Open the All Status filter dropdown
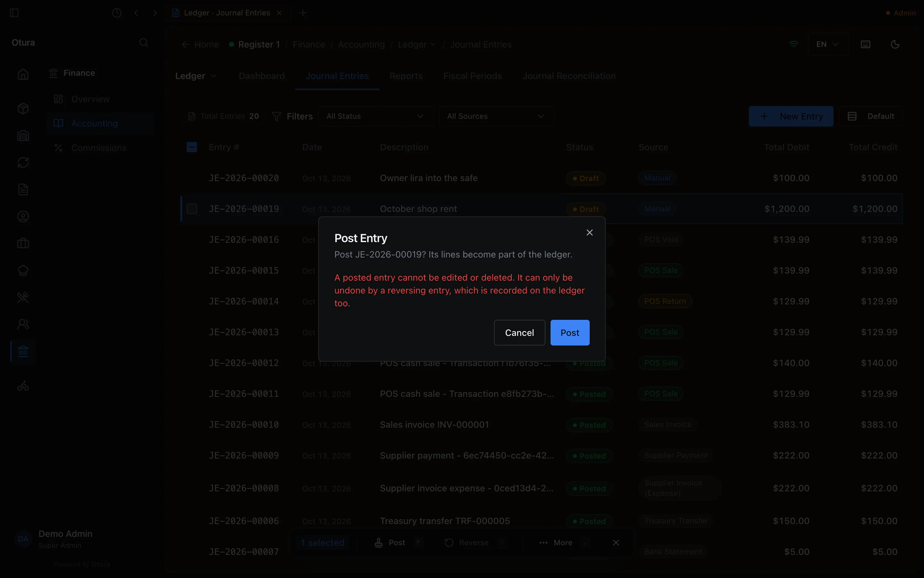 (375, 116)
